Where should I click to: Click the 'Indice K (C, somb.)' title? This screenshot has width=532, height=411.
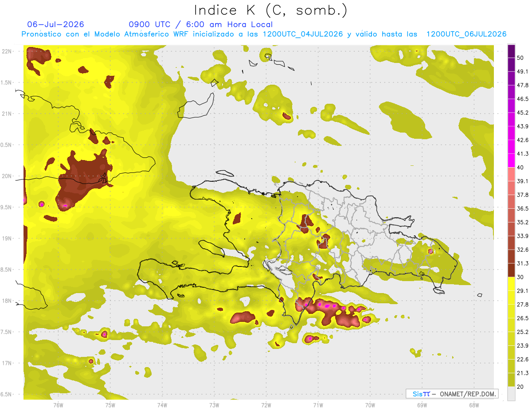[x=270, y=10]
